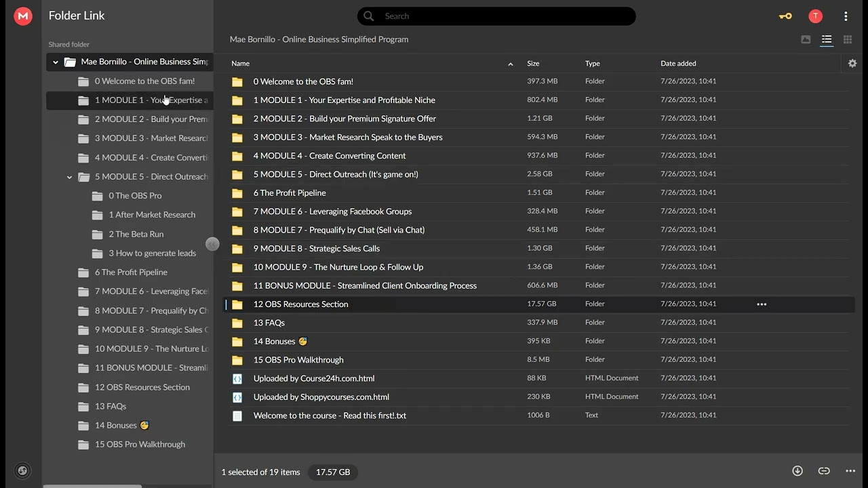Select Welcome to the course text file
This screenshot has height=488, width=868.
tap(540, 415)
